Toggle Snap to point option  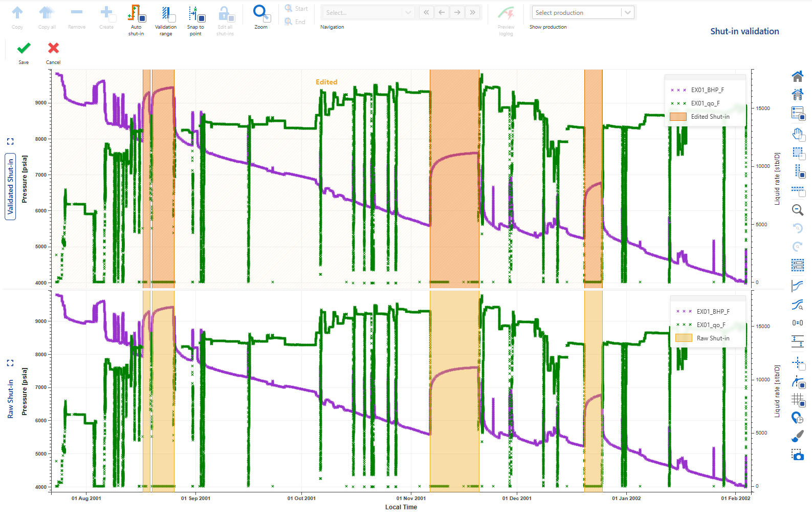click(195, 14)
